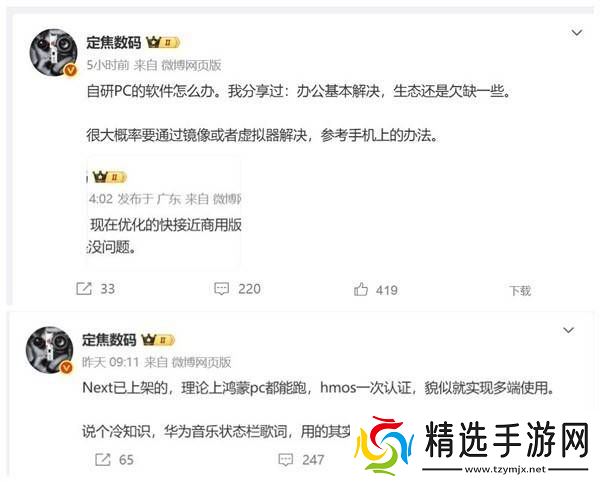The width and height of the screenshot is (600, 482).
Task: Click the 精选手游网 watermark logo
Action: [471, 446]
